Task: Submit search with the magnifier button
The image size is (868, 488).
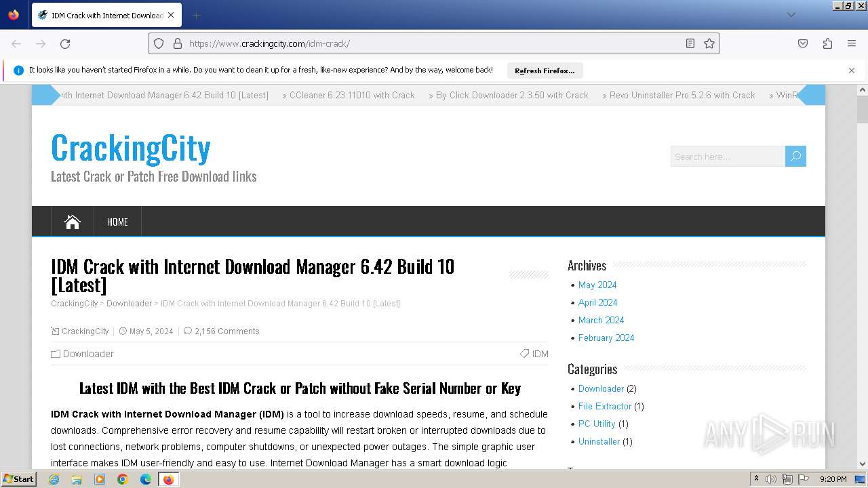Action: [795, 157]
